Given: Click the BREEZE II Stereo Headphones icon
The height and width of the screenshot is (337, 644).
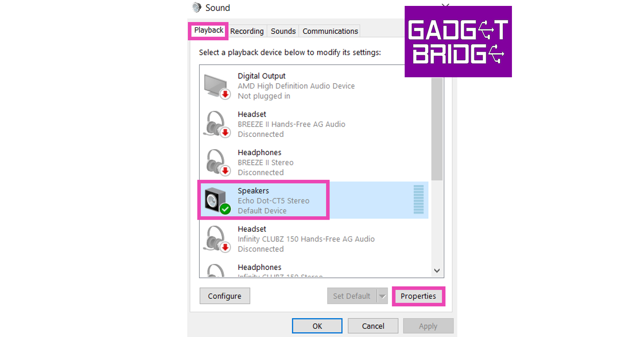Looking at the screenshot, I should pos(217,162).
